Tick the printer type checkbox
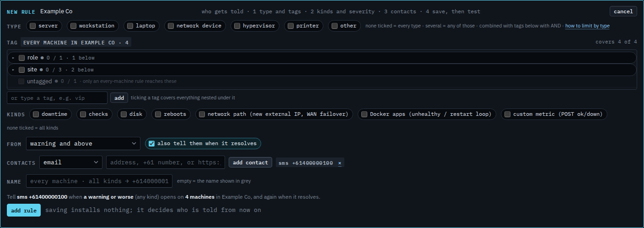644x228 pixels. pos(290,26)
